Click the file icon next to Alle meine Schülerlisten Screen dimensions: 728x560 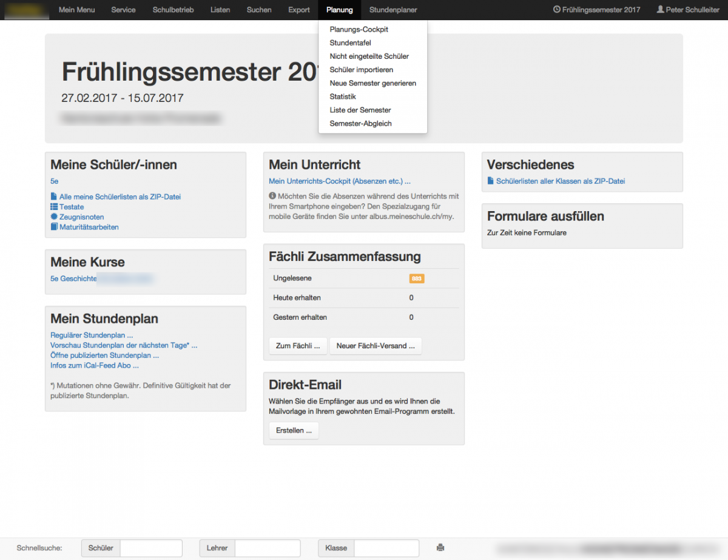(x=54, y=197)
